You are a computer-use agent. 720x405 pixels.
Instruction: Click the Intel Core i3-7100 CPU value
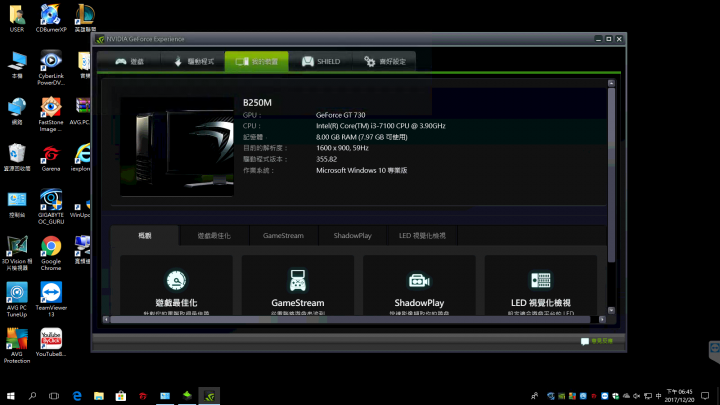click(x=381, y=126)
